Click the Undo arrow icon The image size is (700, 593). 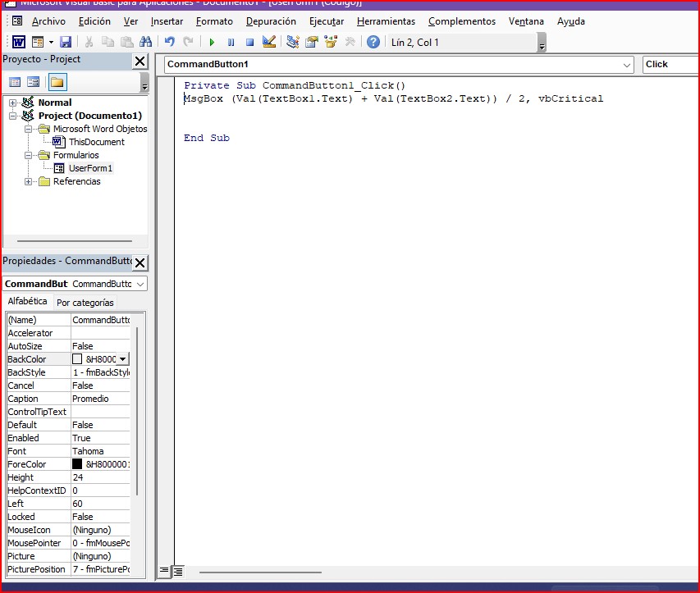pos(170,42)
